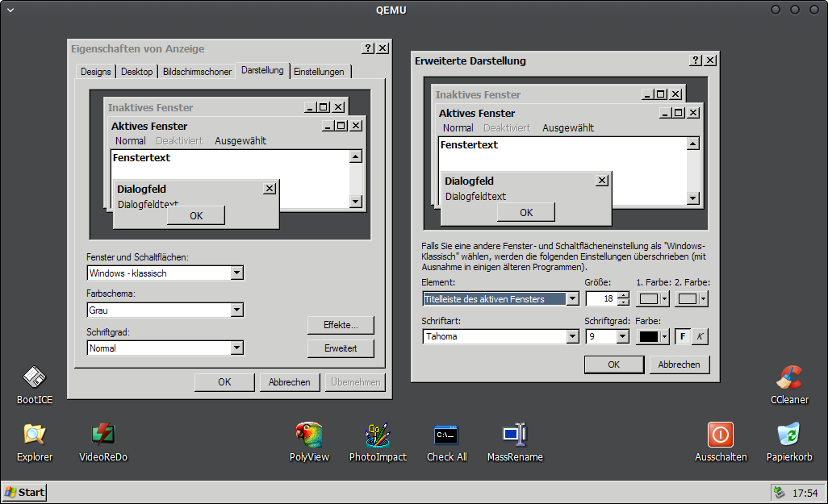Launch CCleaner from the desktop
This screenshot has height=504, width=828.
click(789, 385)
